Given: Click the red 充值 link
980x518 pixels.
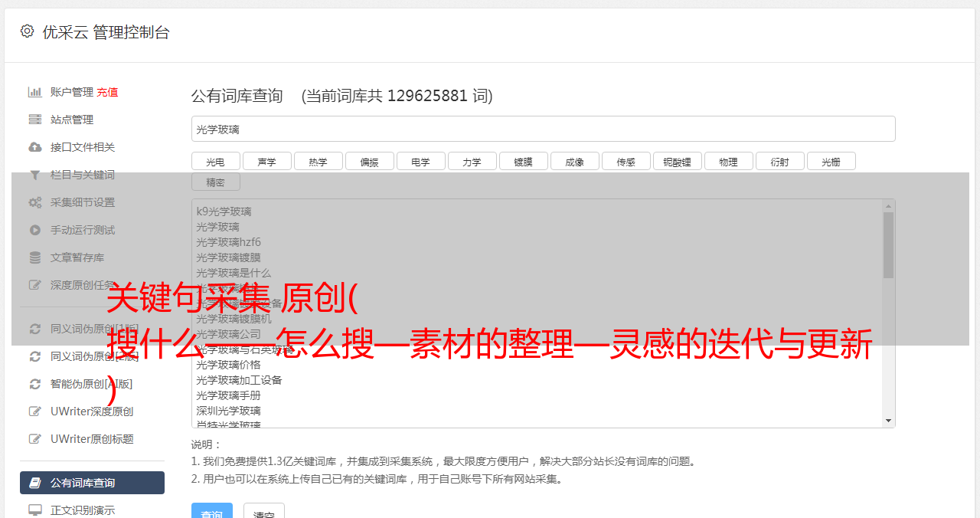Looking at the screenshot, I should pos(107,92).
